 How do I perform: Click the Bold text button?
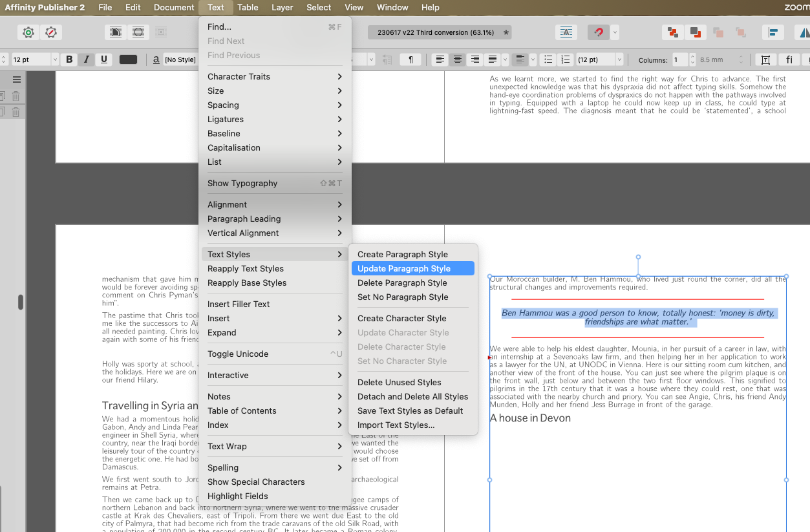point(70,59)
